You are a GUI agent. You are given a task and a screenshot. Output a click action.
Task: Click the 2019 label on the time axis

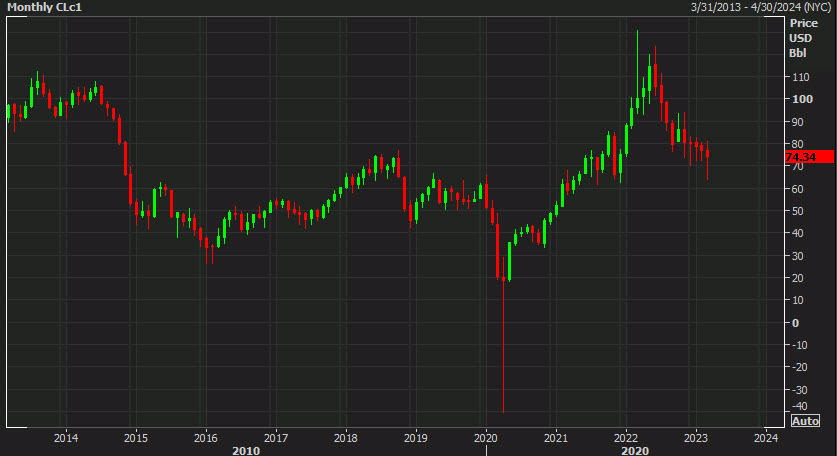click(x=415, y=438)
